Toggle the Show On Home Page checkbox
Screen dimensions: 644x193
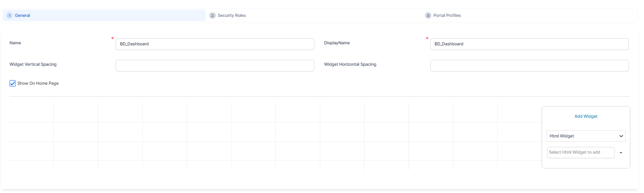[13, 83]
